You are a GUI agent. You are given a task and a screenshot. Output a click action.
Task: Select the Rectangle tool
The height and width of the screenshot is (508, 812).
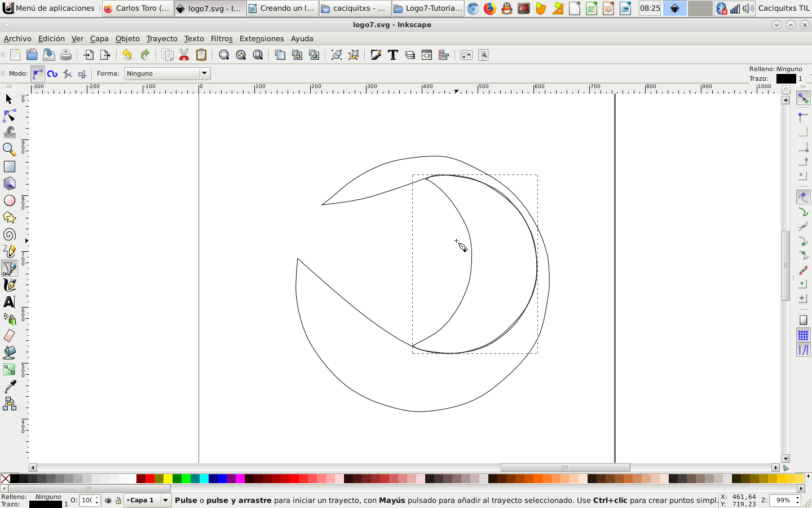pos(9,167)
